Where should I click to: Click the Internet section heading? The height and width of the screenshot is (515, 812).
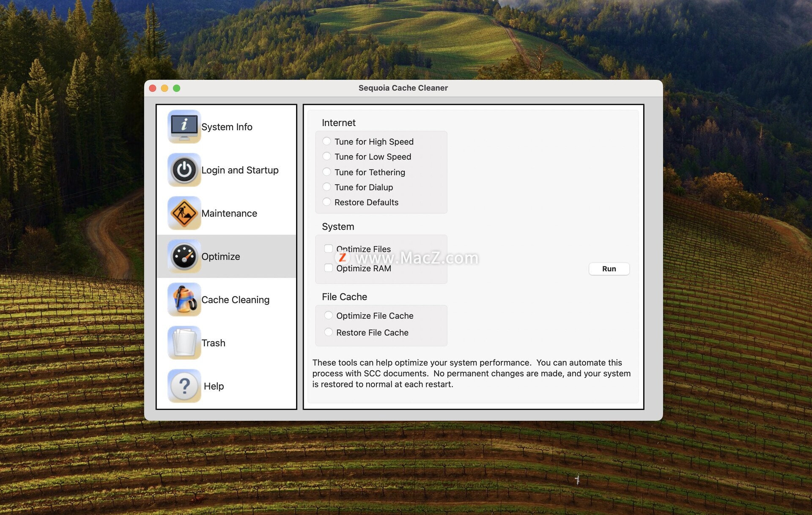[338, 123]
